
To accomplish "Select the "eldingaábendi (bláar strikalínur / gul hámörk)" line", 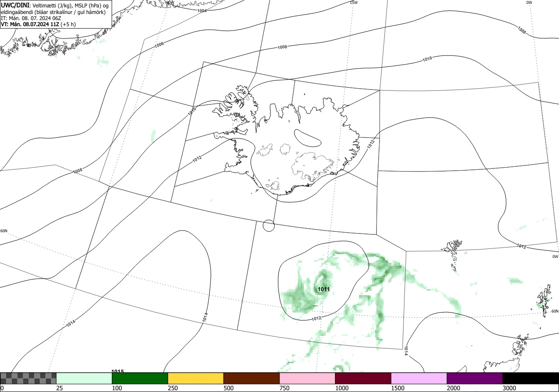I will click(53, 12).
